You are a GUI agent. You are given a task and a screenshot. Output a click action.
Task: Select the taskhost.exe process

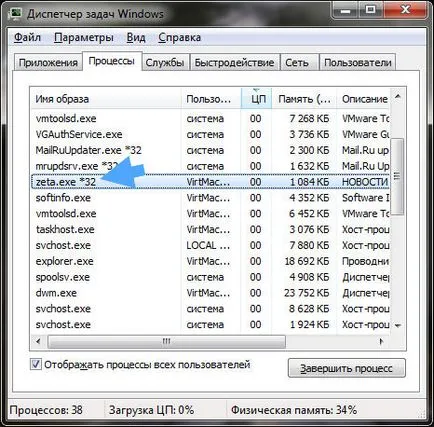[210, 229]
